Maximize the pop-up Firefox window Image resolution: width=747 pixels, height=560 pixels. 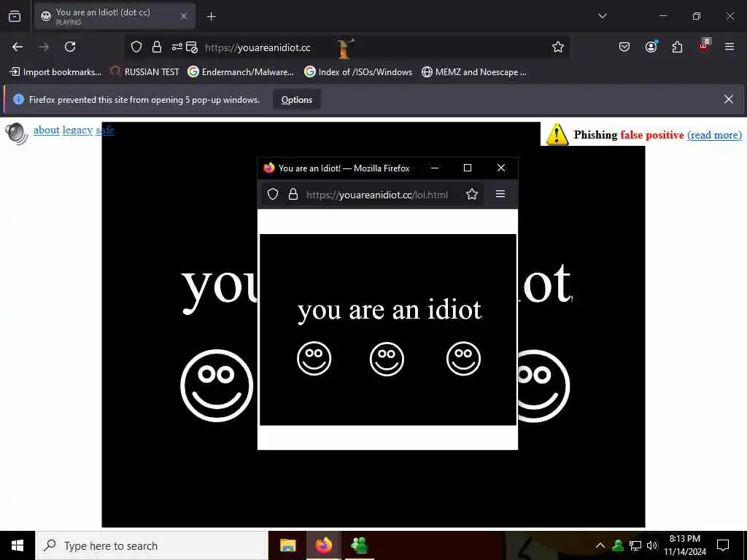coord(468,168)
